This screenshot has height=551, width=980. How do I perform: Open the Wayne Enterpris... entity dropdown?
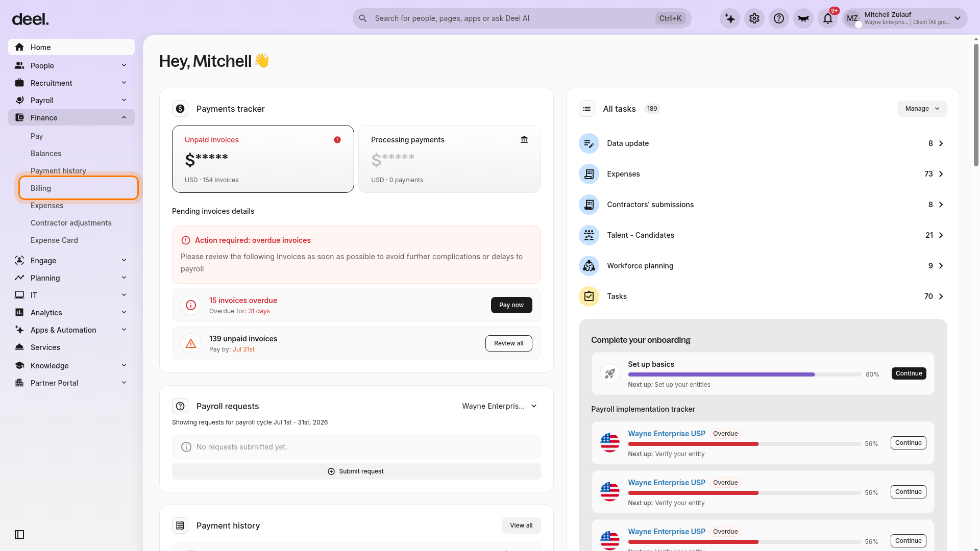(x=500, y=406)
